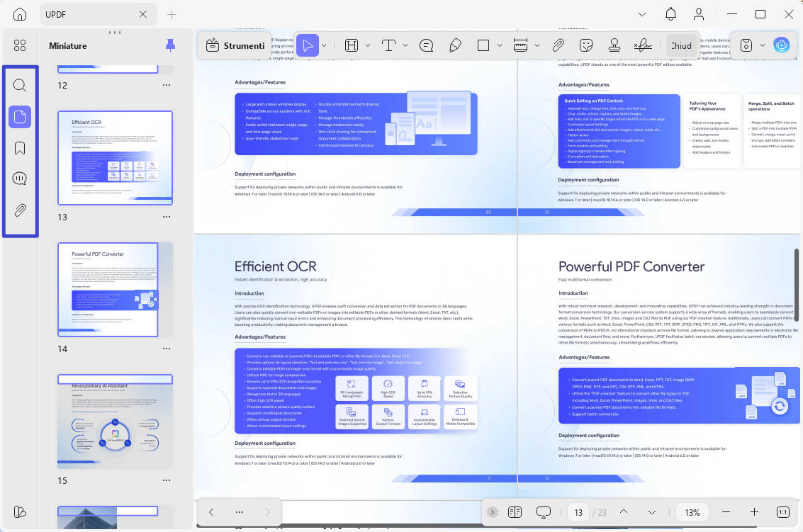Open options menu for thumbnail page 13
The width and height of the screenshot is (803, 532).
[167, 217]
